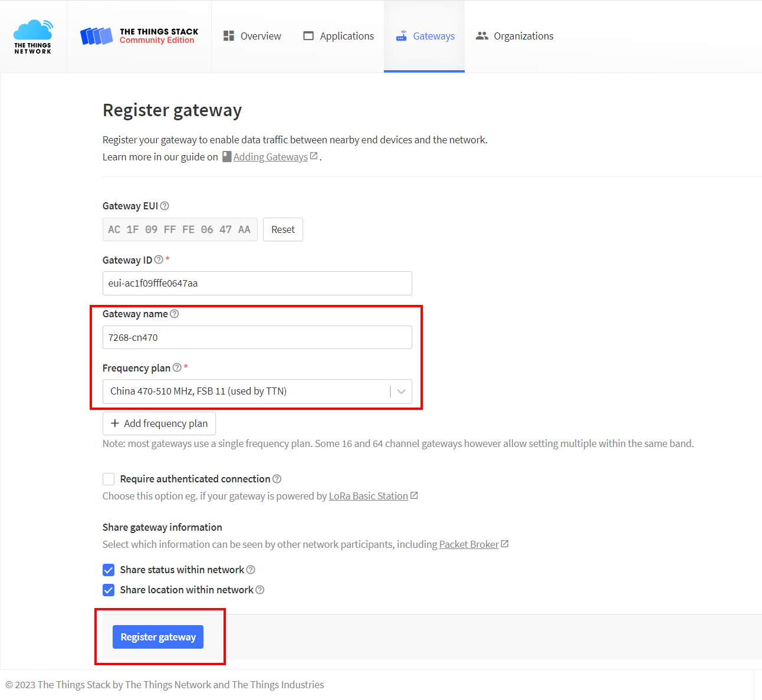The height and width of the screenshot is (700, 762).
Task: Click into the Gateway name input field
Action: (x=257, y=337)
